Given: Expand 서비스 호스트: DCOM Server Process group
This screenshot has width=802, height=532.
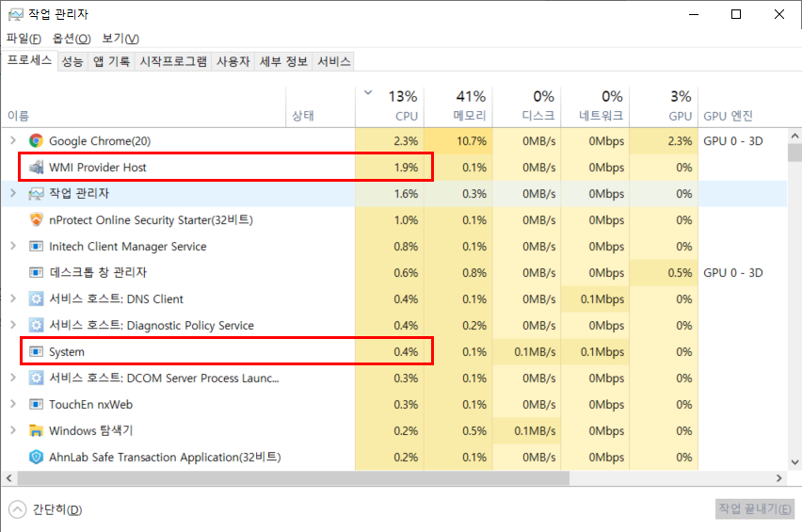Looking at the screenshot, I should point(13,378).
